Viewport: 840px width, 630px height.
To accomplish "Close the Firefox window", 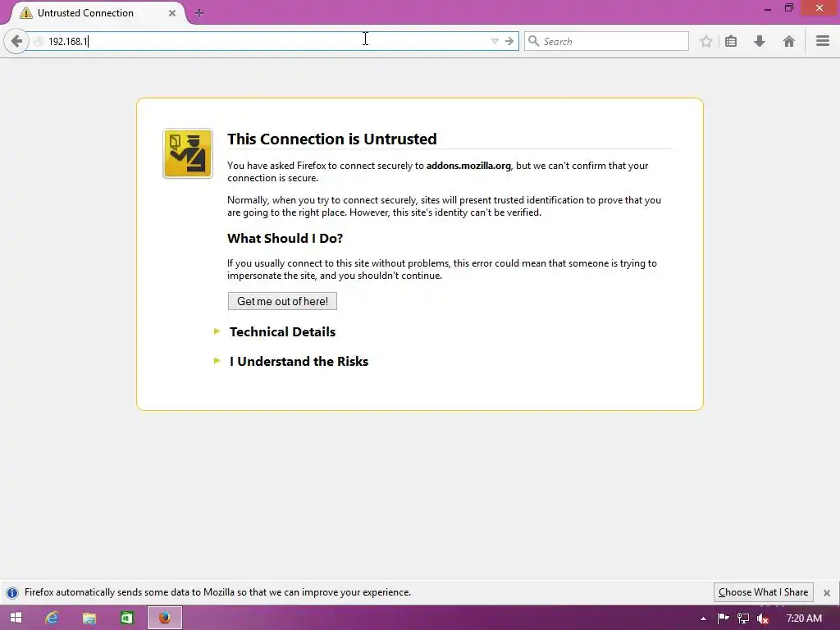I will tap(819, 7).
